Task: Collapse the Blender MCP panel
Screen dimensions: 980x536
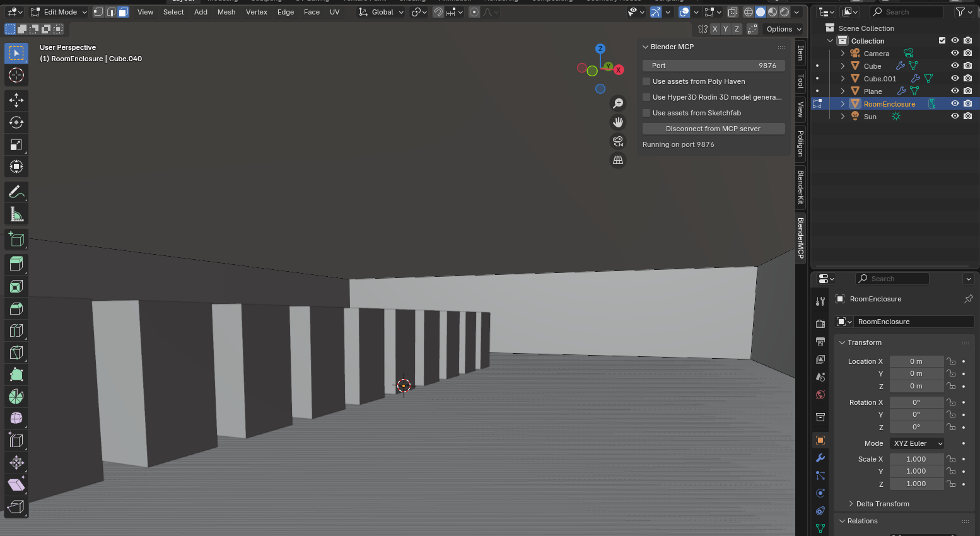Action: click(646, 47)
